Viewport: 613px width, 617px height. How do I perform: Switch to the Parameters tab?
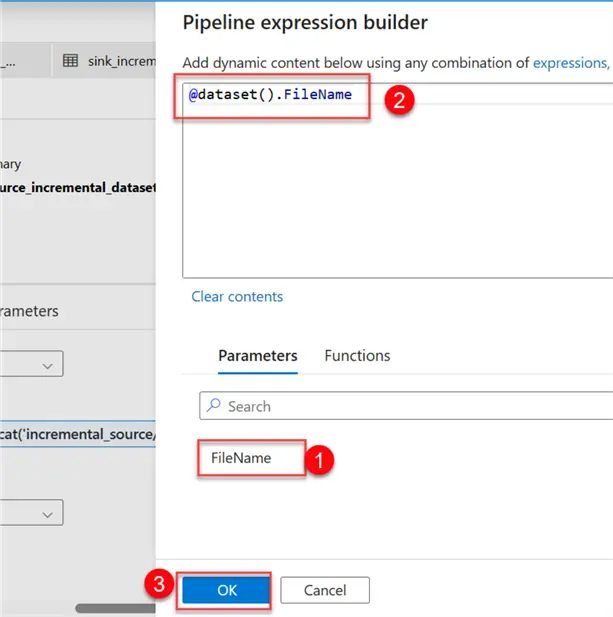coord(257,355)
